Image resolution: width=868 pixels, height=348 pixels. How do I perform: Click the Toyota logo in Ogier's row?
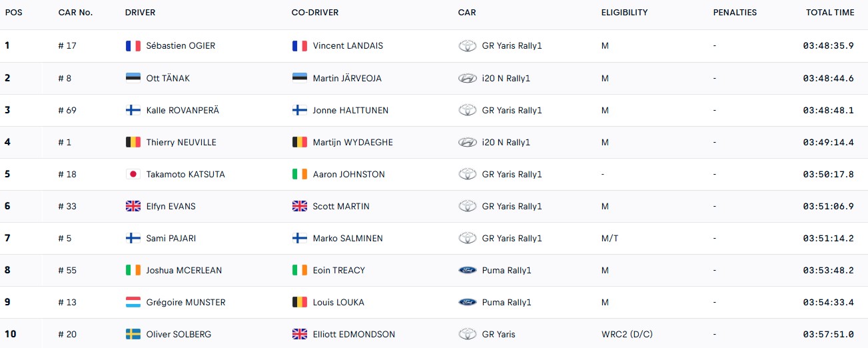point(468,46)
